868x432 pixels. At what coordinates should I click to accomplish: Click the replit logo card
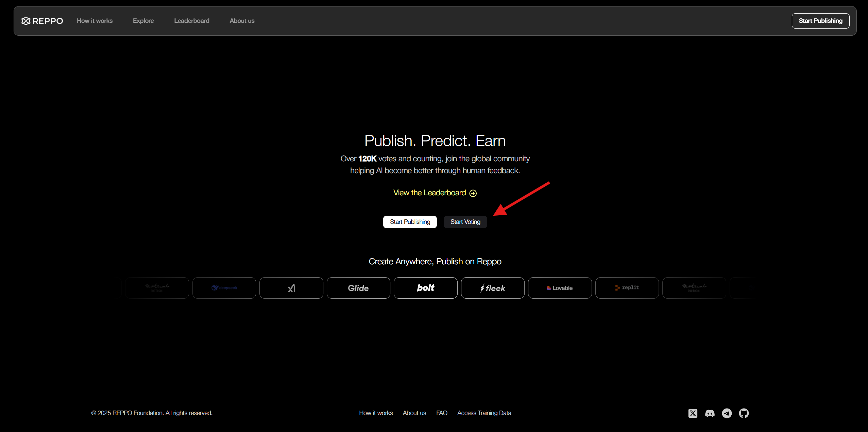tap(627, 288)
